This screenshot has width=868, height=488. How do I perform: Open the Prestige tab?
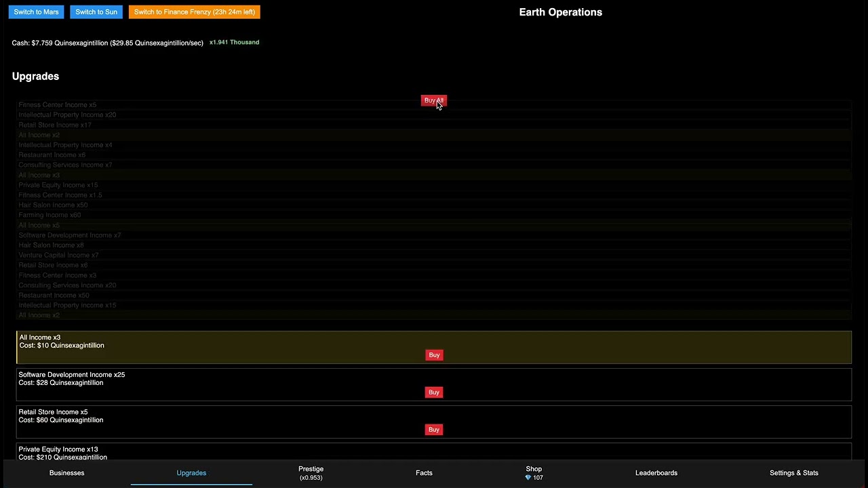tap(311, 473)
